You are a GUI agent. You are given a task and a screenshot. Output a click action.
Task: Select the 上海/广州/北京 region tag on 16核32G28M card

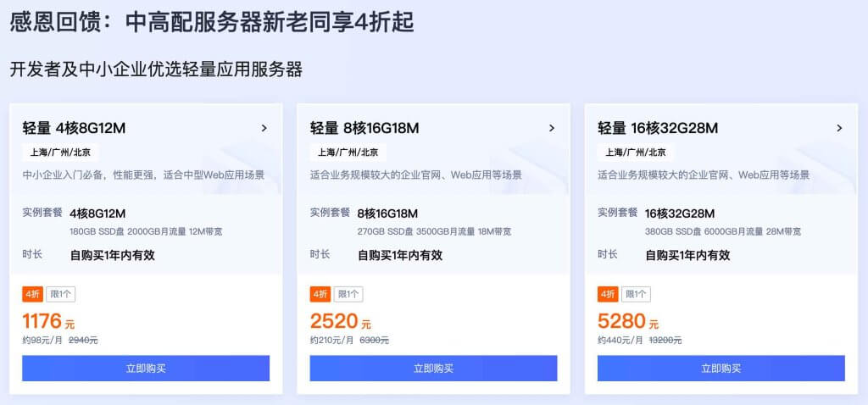click(636, 153)
